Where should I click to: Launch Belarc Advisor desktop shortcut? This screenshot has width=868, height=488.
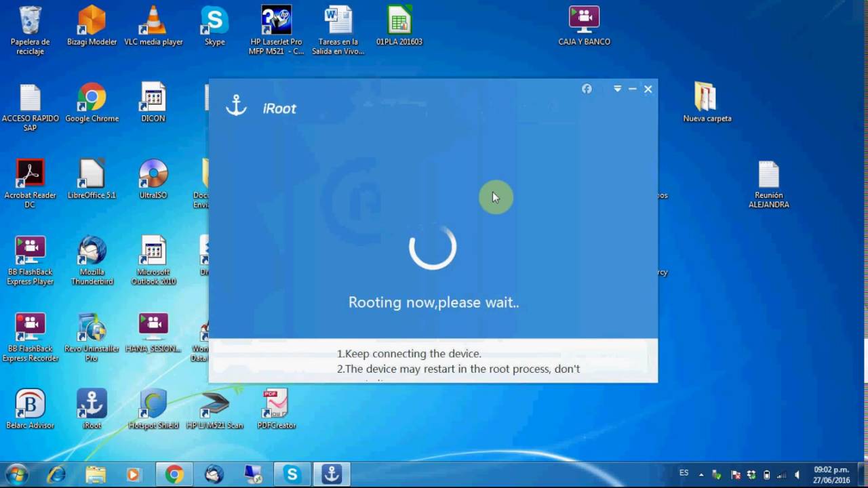[30, 410]
